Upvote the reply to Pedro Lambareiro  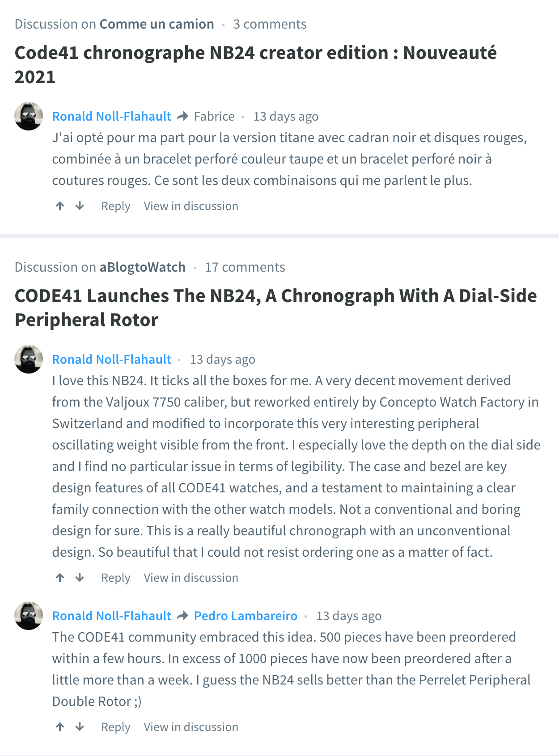[60, 727]
